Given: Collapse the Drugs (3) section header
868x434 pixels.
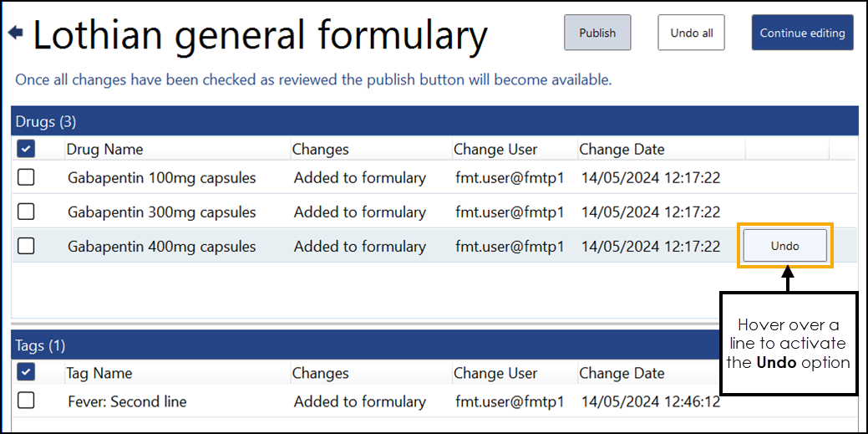Looking at the screenshot, I should tap(46, 122).
